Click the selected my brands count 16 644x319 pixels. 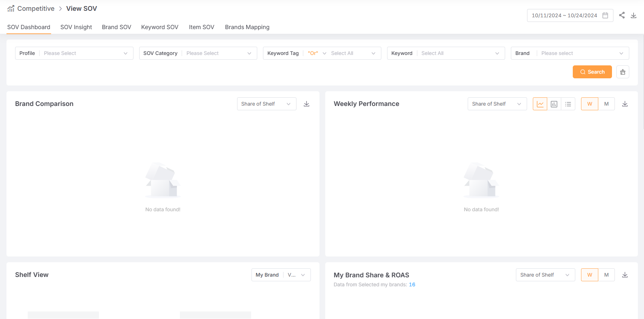[x=412, y=285]
